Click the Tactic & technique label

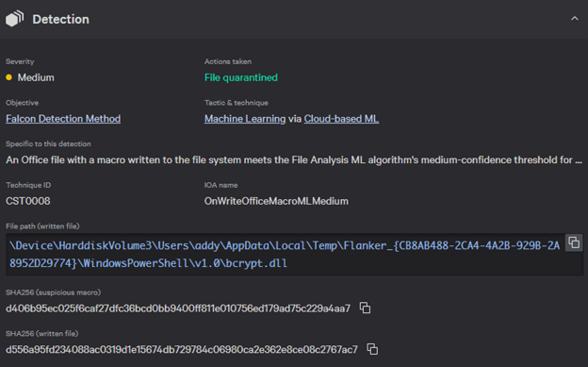237,103
